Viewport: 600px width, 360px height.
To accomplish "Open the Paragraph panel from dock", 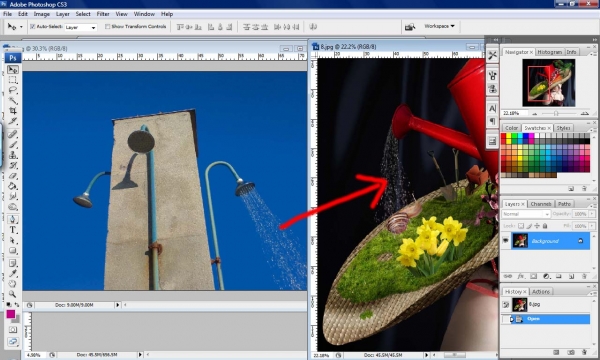I will 492,121.
